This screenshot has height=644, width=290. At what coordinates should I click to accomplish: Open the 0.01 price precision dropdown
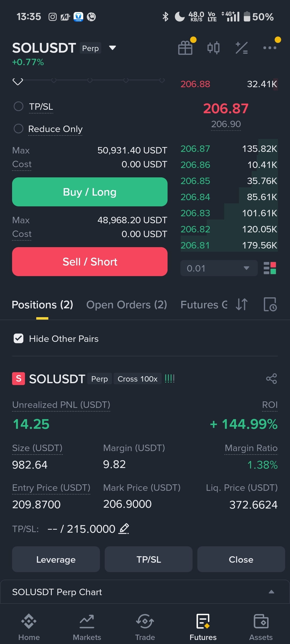[x=219, y=268]
